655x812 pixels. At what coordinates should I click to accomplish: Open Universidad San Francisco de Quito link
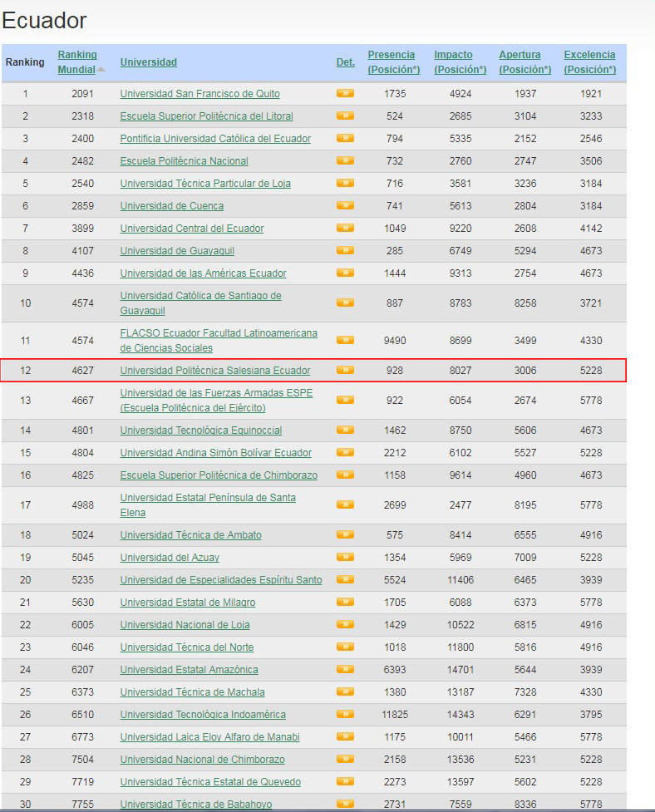pos(199,94)
